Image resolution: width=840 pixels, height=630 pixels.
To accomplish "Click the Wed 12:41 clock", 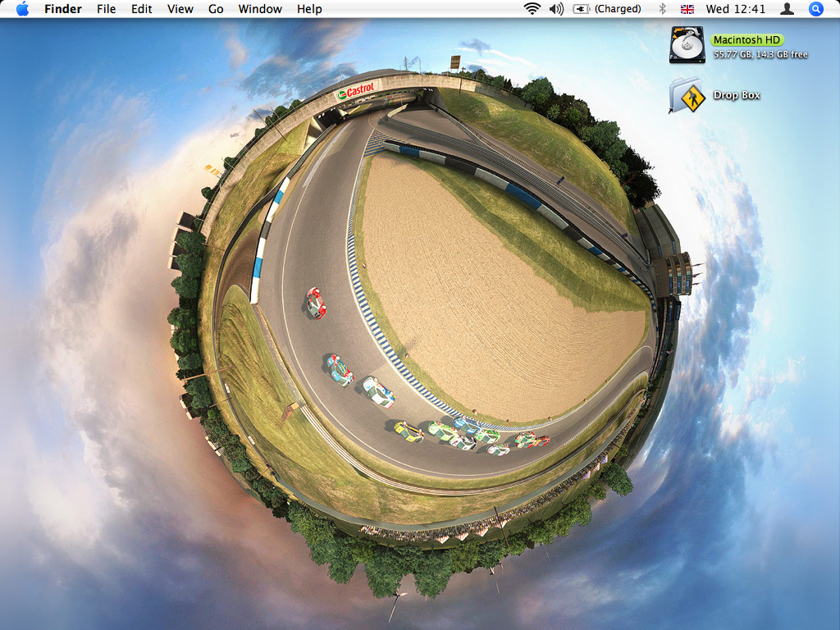I will [736, 8].
